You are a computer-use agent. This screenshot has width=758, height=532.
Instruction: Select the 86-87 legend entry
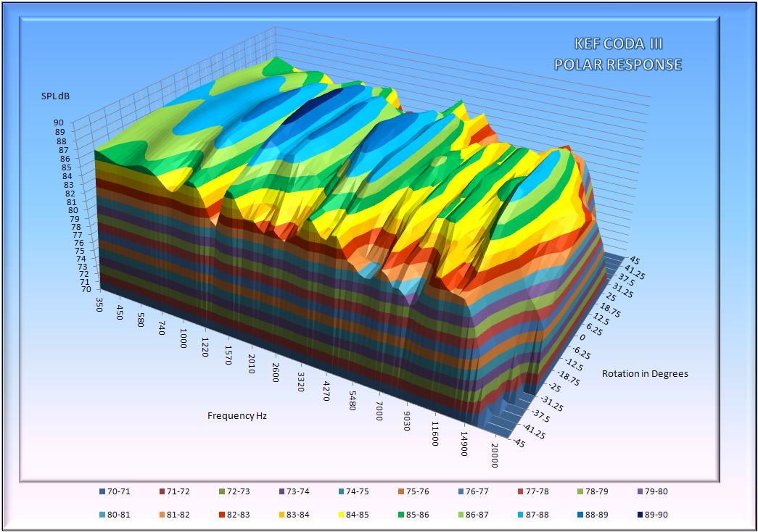pyautogui.click(x=471, y=515)
